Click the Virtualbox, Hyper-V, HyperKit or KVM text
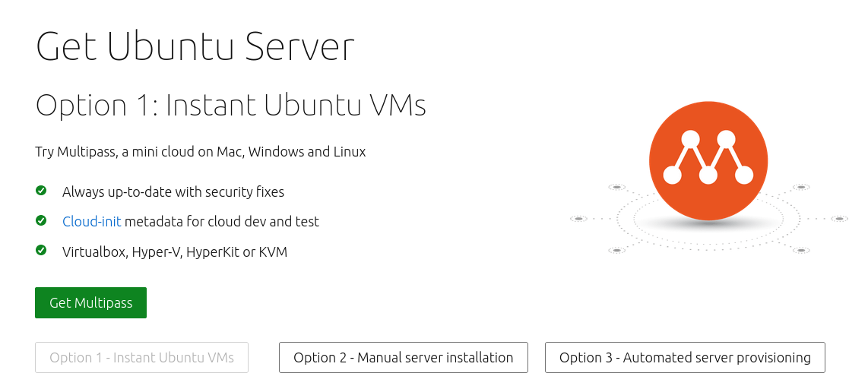Viewport: 868px width, 389px height. [x=175, y=252]
